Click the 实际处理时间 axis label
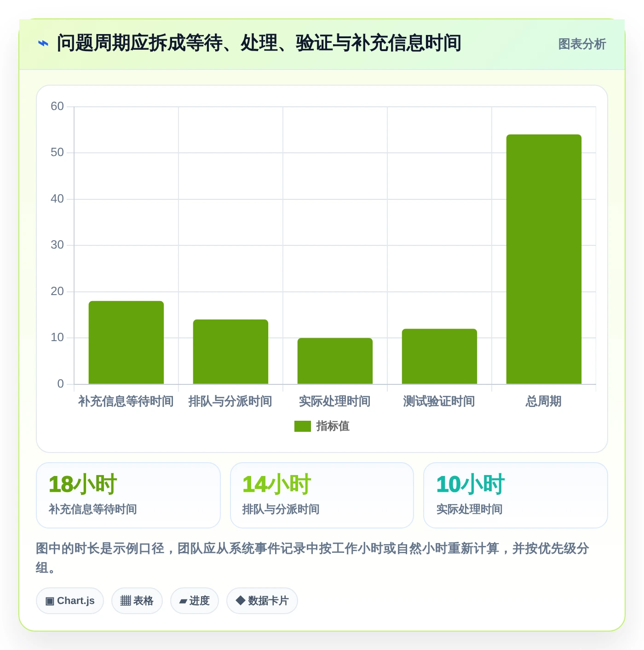 click(335, 401)
